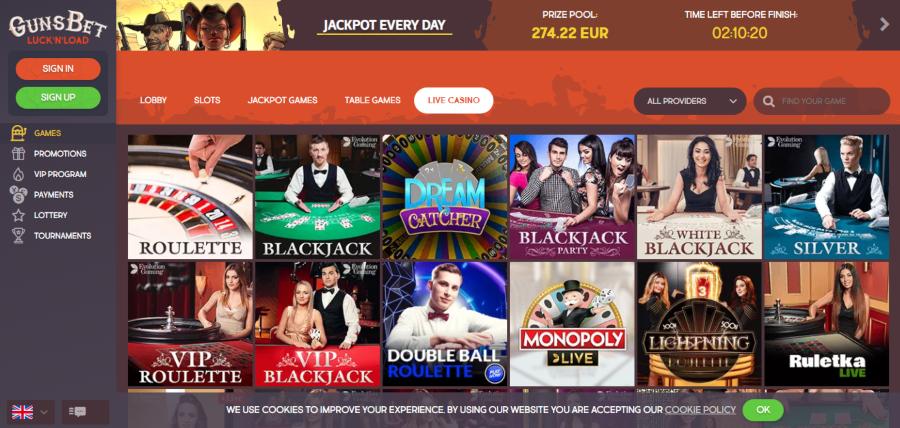900x428 pixels.
Task: Open the Table Games tab
Action: click(x=373, y=100)
